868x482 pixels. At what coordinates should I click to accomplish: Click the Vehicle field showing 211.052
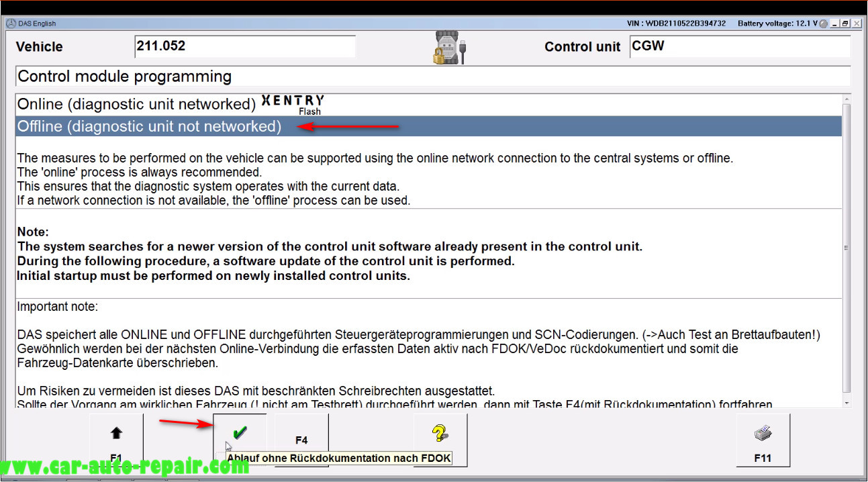(245, 46)
